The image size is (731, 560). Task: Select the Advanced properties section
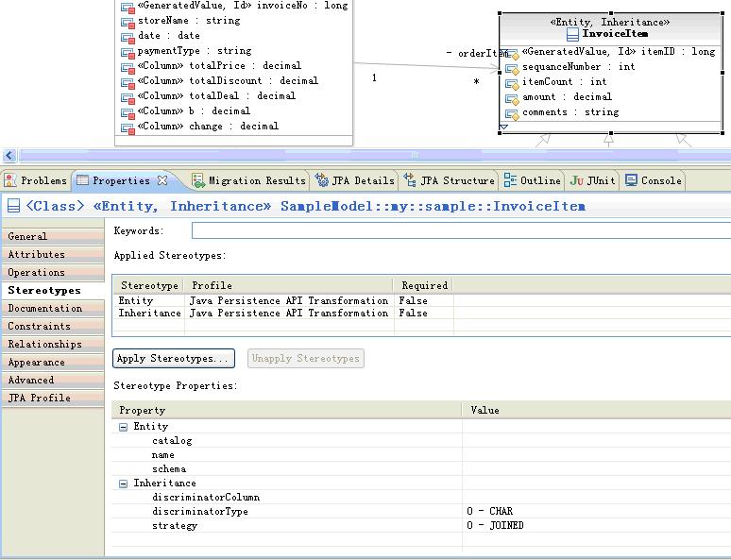pyautogui.click(x=53, y=380)
